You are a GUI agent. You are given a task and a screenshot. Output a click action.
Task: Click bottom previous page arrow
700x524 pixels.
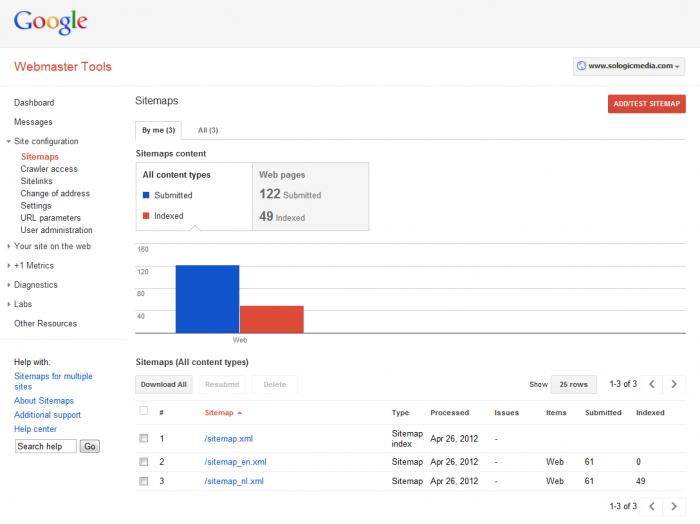[652, 506]
